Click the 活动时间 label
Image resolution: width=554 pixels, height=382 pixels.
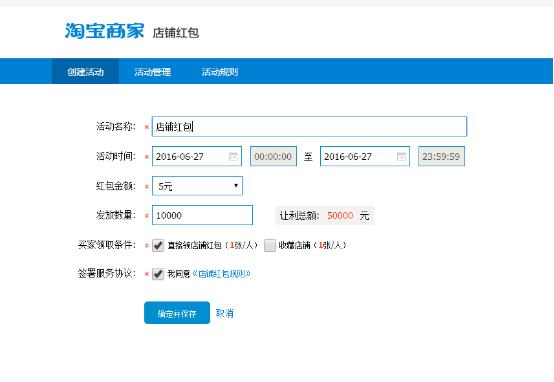click(116, 156)
